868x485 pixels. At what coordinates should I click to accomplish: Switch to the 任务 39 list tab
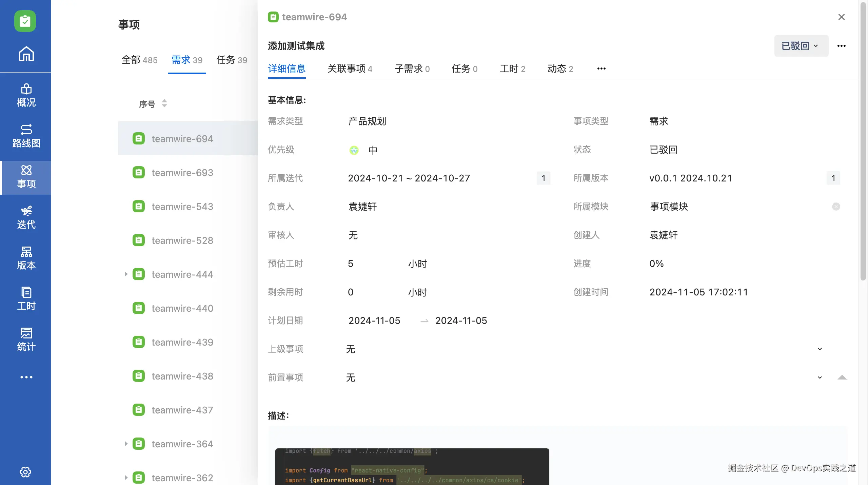(x=232, y=60)
